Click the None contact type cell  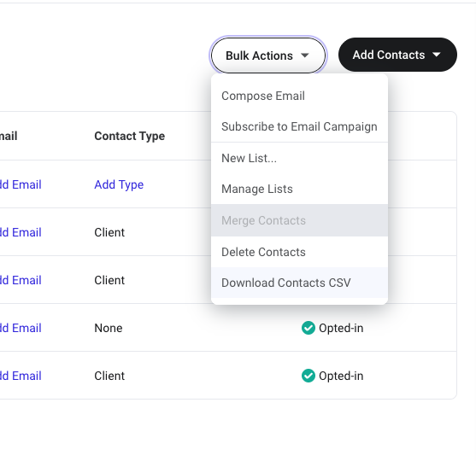(109, 328)
